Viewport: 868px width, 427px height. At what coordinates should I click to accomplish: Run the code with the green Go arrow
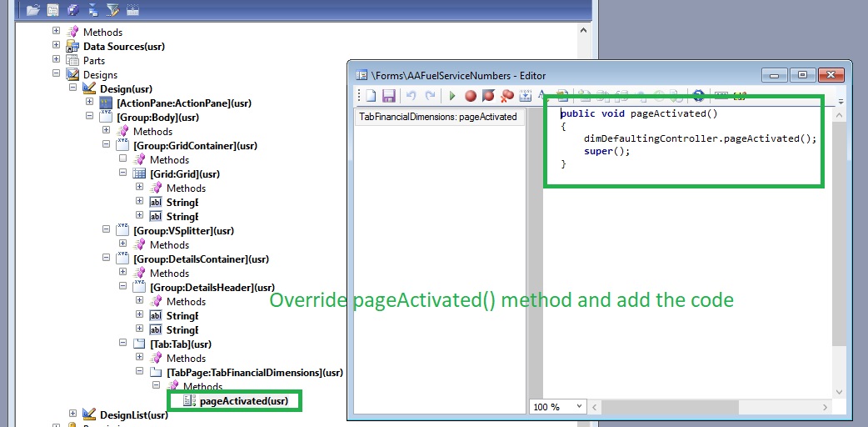click(x=452, y=96)
